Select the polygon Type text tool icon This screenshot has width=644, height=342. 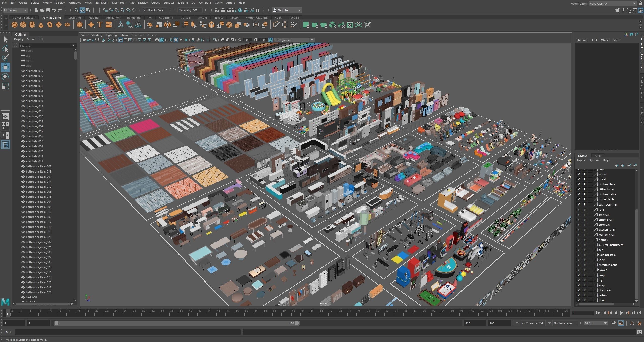[x=100, y=25]
